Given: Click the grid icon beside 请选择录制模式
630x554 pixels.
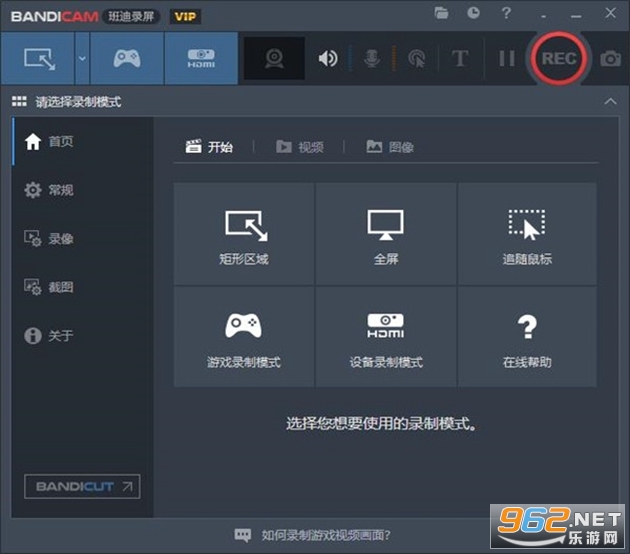Looking at the screenshot, I should [19, 101].
